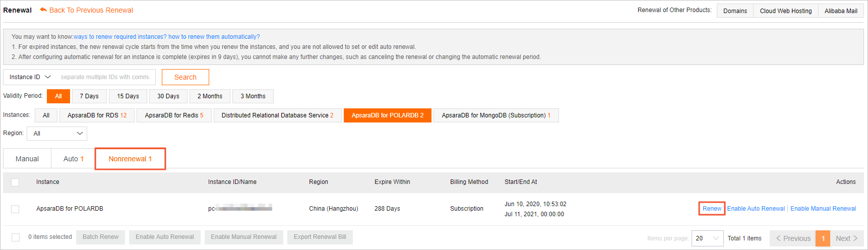Filter by Distributed Relational Database Service
The width and height of the screenshot is (868, 250).
tap(277, 115)
